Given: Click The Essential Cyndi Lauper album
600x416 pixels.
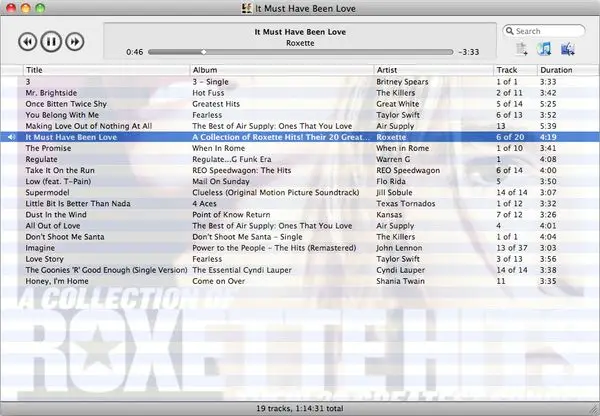Looking at the screenshot, I should point(242,270).
